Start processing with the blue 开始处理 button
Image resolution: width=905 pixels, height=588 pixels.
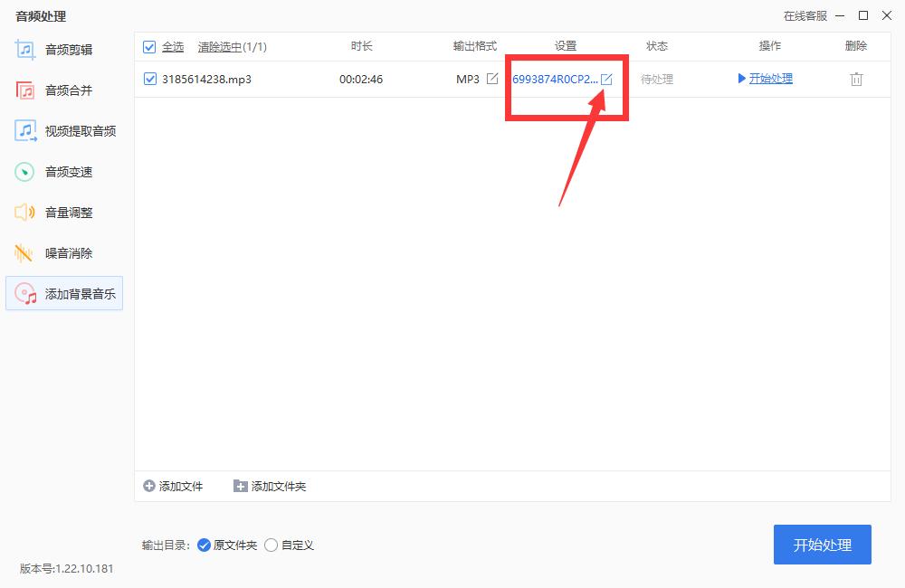(822, 545)
